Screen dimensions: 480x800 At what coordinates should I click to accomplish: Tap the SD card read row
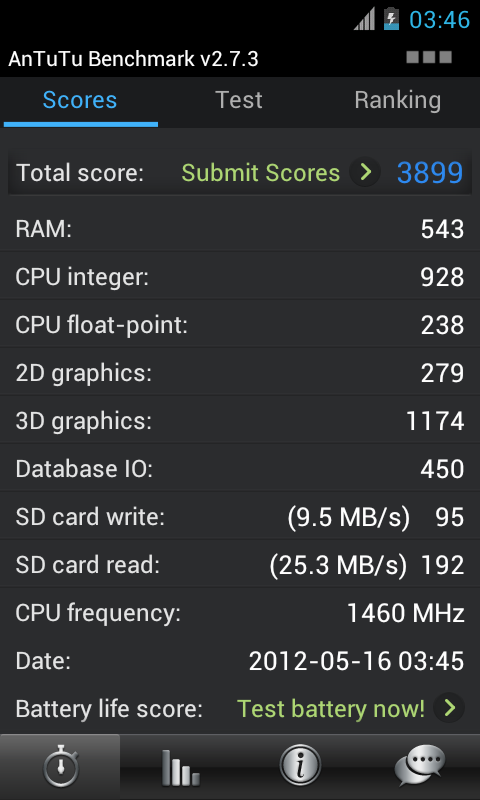coord(240,565)
